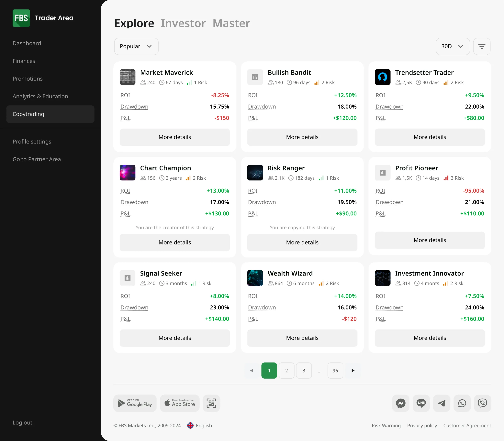Click Signal Seeker strategy title
The width and height of the screenshot is (504, 441).
coord(161,273)
